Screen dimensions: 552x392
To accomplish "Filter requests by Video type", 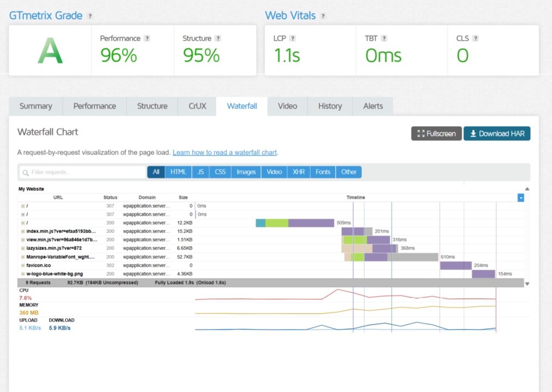I will [274, 172].
